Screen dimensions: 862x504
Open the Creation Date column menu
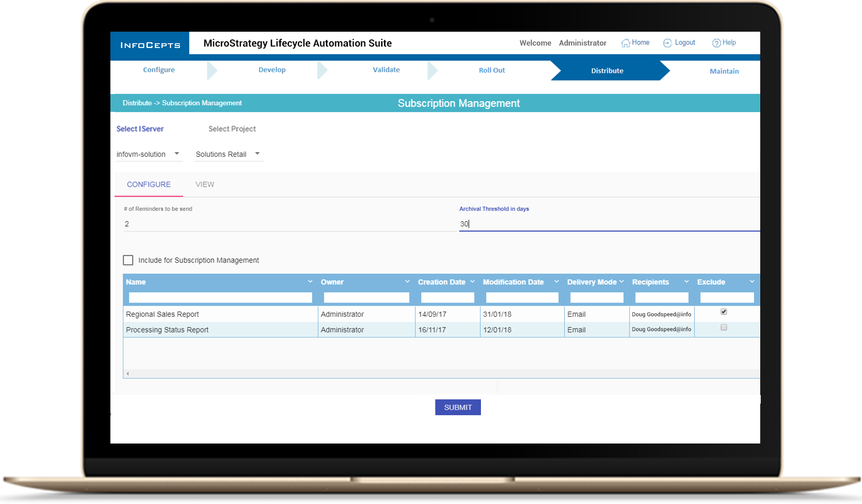472,282
